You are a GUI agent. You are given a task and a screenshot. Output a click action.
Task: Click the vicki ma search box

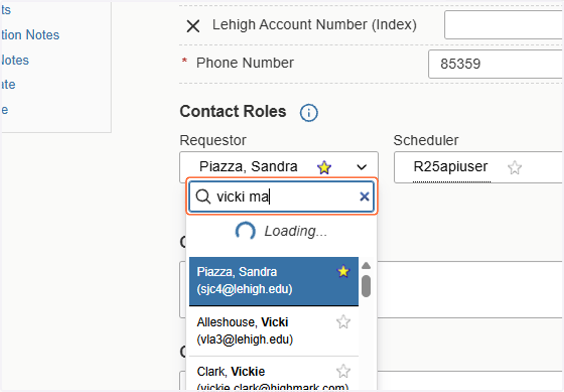point(282,197)
